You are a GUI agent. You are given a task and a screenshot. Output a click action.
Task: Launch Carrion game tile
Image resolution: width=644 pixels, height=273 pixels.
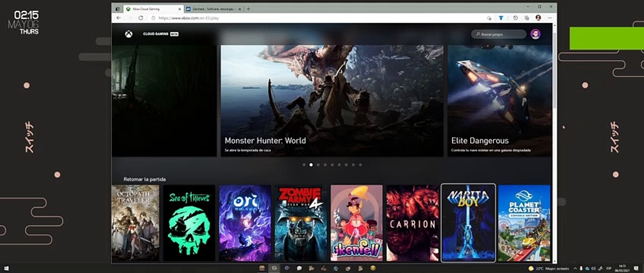point(412,223)
